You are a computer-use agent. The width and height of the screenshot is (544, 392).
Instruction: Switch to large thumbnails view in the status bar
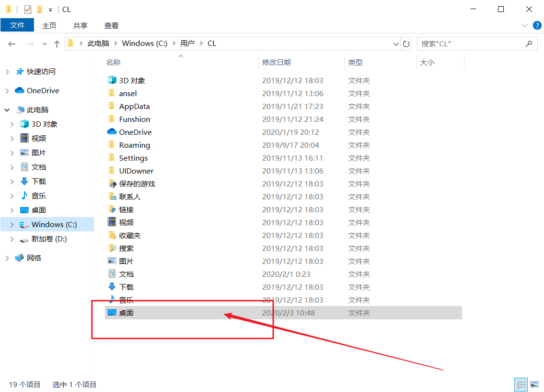534,384
